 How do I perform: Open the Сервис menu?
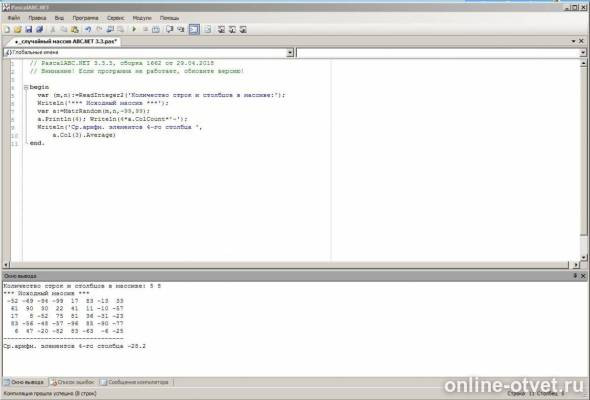point(115,18)
